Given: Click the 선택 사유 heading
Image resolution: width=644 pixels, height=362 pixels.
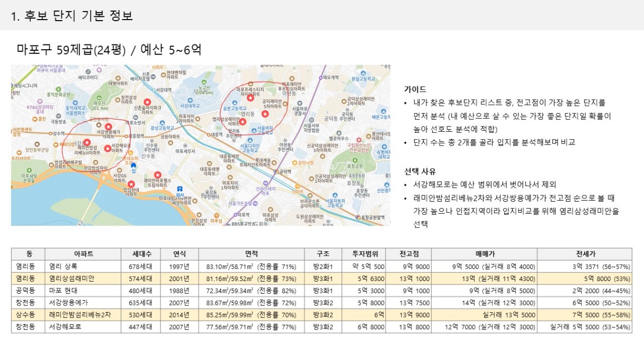Looking at the screenshot, I should pyautogui.click(x=420, y=171).
